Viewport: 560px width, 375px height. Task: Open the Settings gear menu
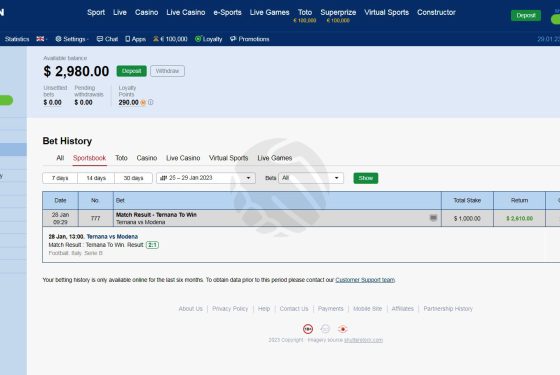[58, 39]
